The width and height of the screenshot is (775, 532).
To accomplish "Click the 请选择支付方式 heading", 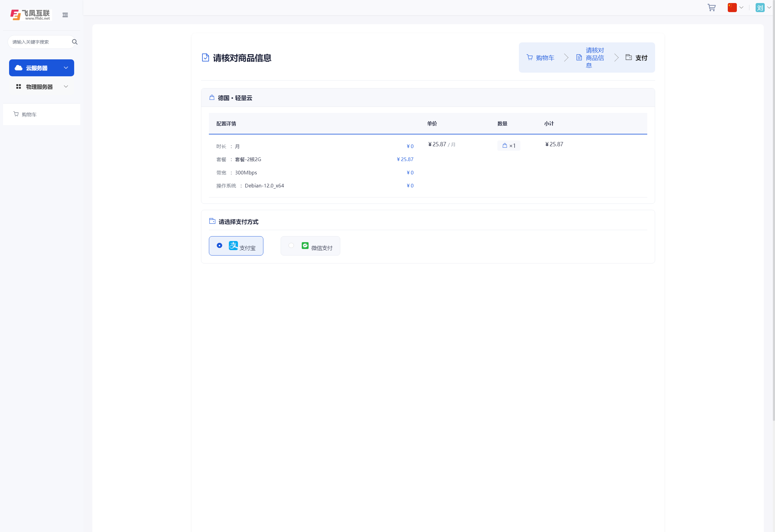I will coord(239,222).
